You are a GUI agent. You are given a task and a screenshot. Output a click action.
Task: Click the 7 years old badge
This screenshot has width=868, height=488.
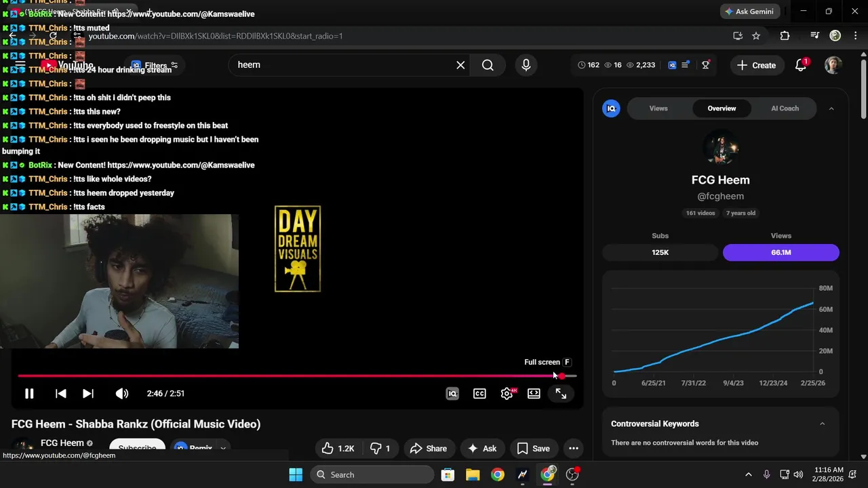click(741, 213)
